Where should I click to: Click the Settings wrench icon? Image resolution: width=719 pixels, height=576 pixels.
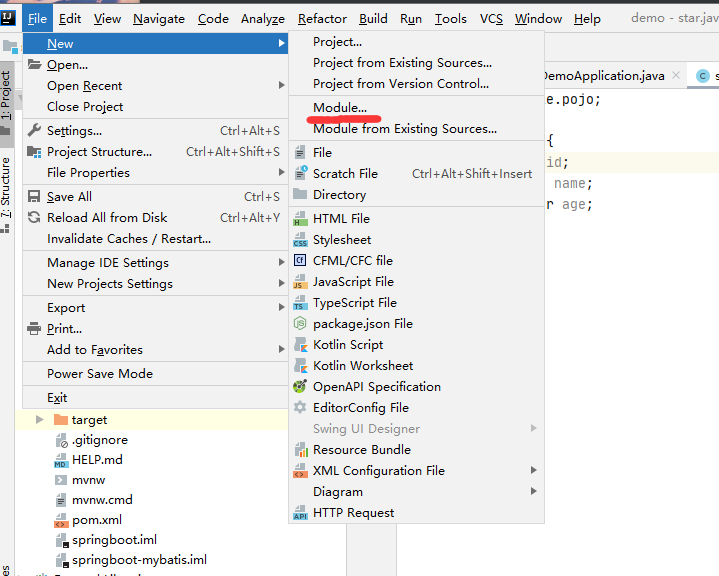[35, 131]
